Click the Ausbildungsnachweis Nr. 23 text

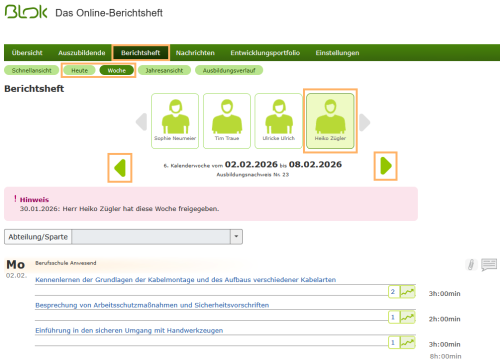click(x=253, y=175)
